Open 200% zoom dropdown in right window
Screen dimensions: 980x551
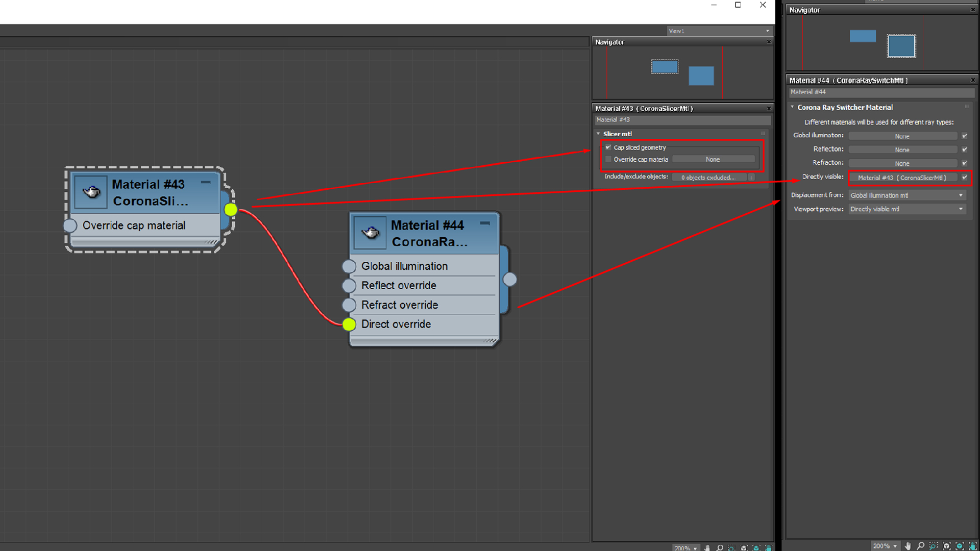(x=885, y=546)
